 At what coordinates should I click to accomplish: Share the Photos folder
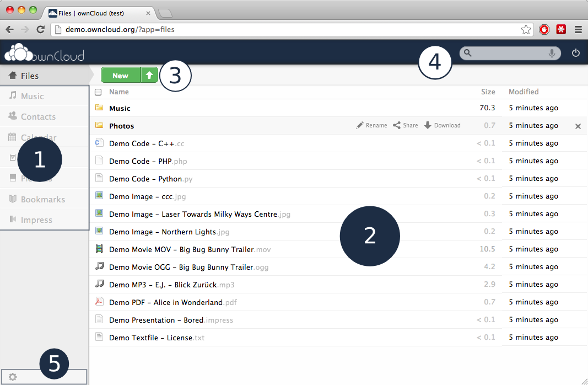(x=405, y=126)
